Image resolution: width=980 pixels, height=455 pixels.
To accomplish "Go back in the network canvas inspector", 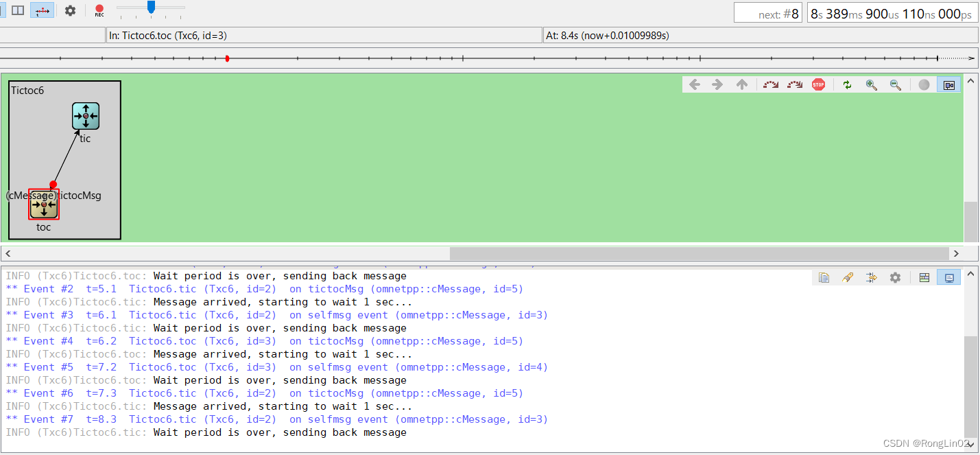I will point(694,84).
